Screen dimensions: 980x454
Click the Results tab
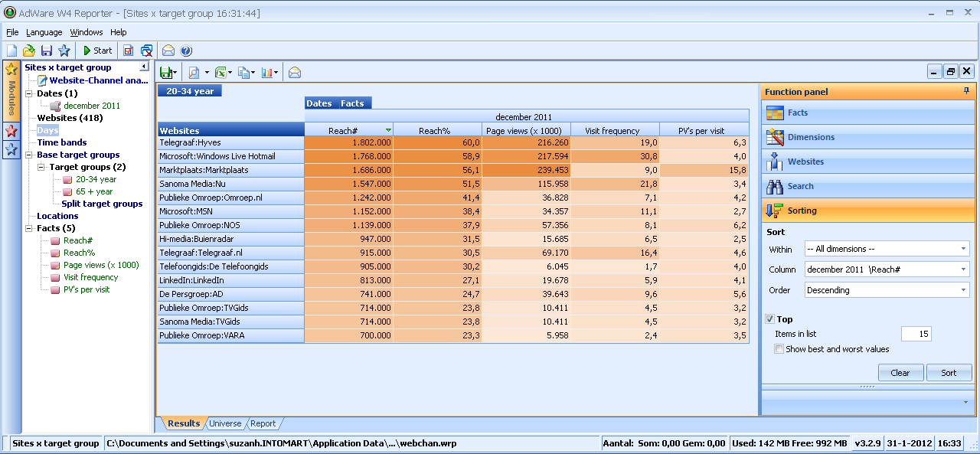point(184,423)
